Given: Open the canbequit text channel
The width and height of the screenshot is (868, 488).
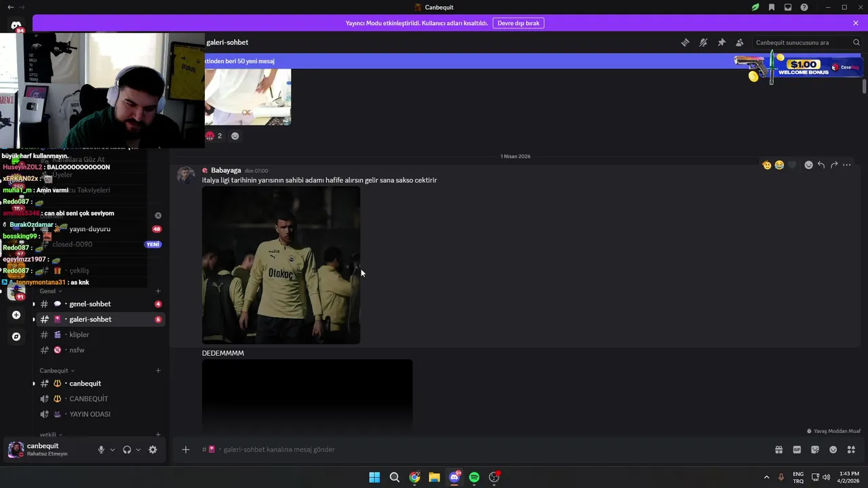Looking at the screenshot, I should (x=100, y=384).
